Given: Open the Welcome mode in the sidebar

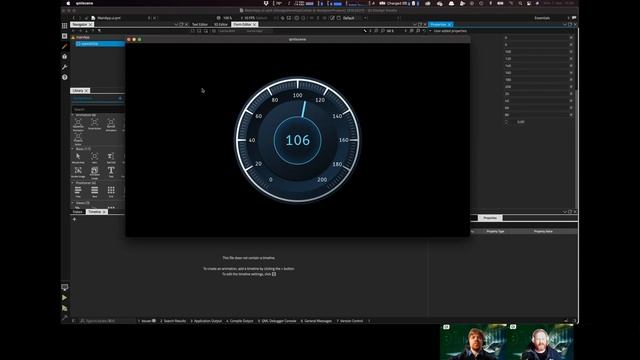Looking at the screenshot, I should 64,36.
